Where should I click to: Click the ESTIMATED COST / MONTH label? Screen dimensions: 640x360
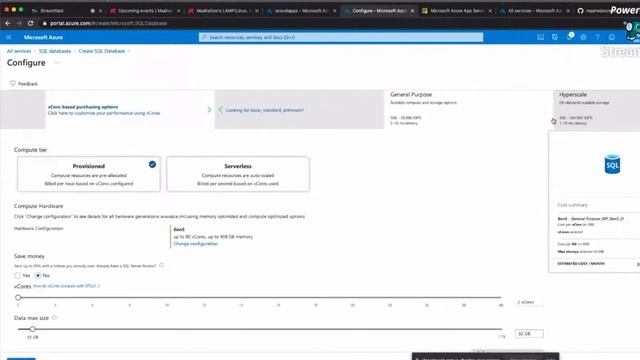(581, 264)
